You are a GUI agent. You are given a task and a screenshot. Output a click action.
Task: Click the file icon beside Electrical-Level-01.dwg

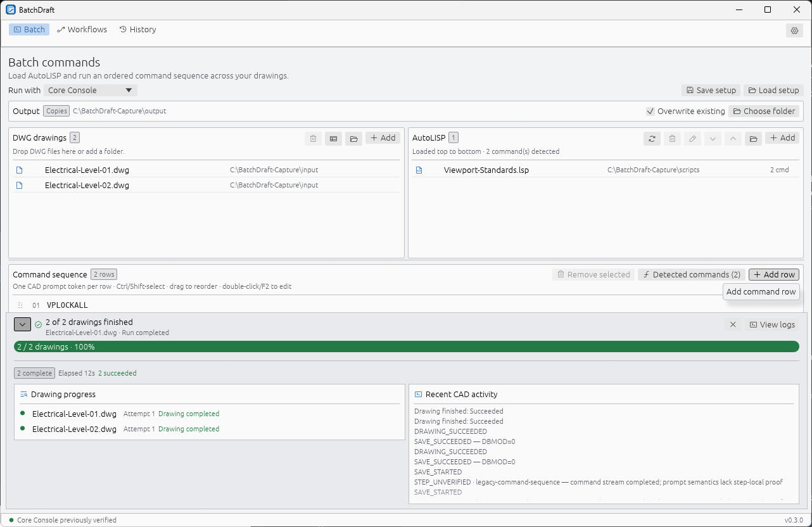(x=19, y=170)
